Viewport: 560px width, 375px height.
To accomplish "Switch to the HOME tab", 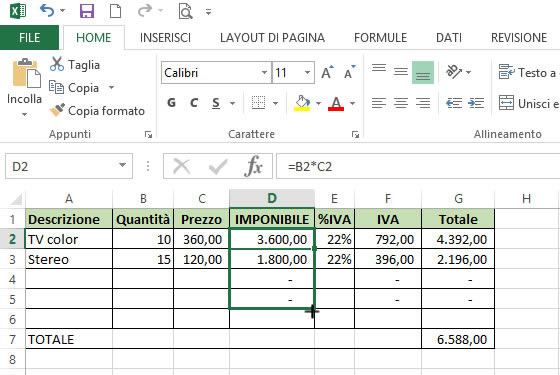I will 94,38.
